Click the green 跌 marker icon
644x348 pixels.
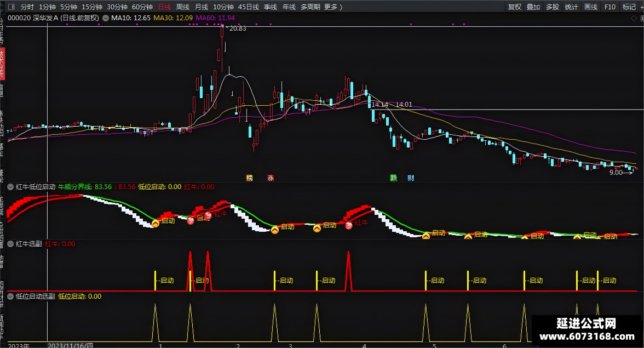393,178
